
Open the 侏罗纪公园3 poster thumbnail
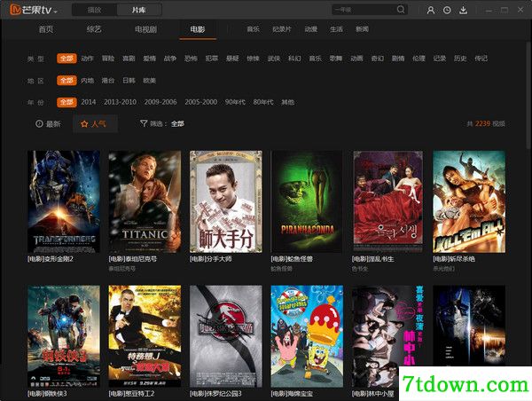click(x=226, y=336)
